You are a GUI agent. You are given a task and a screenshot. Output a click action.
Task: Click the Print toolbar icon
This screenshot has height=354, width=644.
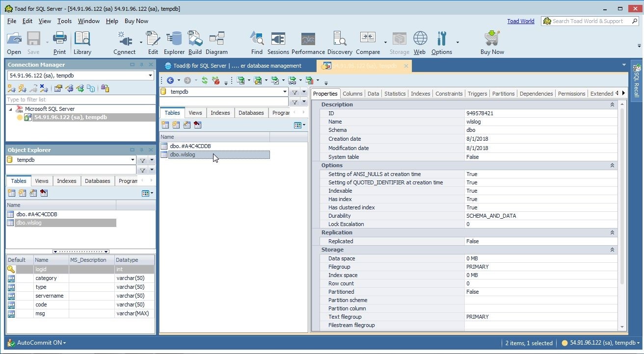(59, 43)
